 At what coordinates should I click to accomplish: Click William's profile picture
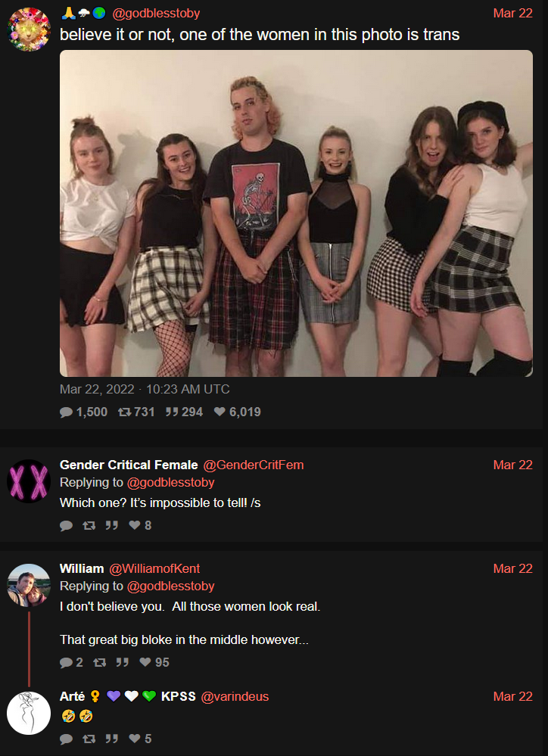29,585
